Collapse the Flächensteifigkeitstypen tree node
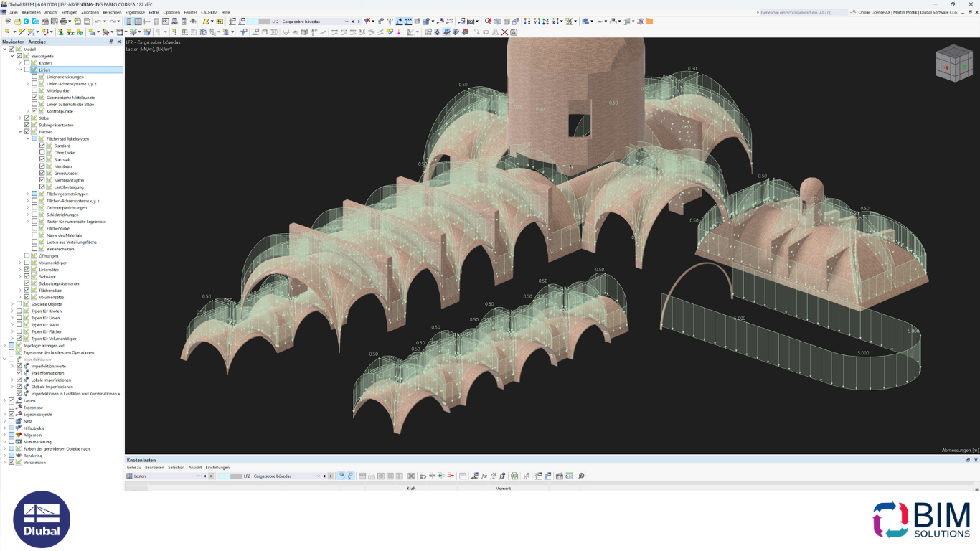This screenshot has width=980, height=551. tap(27, 138)
